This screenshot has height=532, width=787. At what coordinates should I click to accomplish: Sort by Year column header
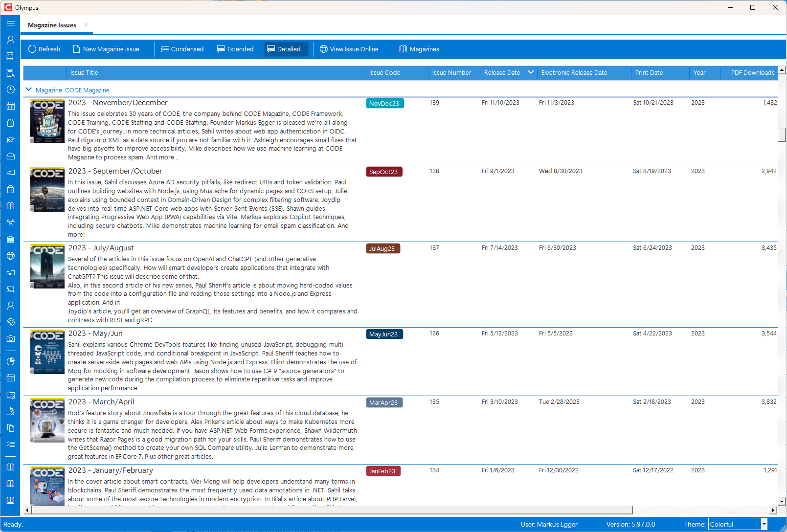[x=705, y=73]
